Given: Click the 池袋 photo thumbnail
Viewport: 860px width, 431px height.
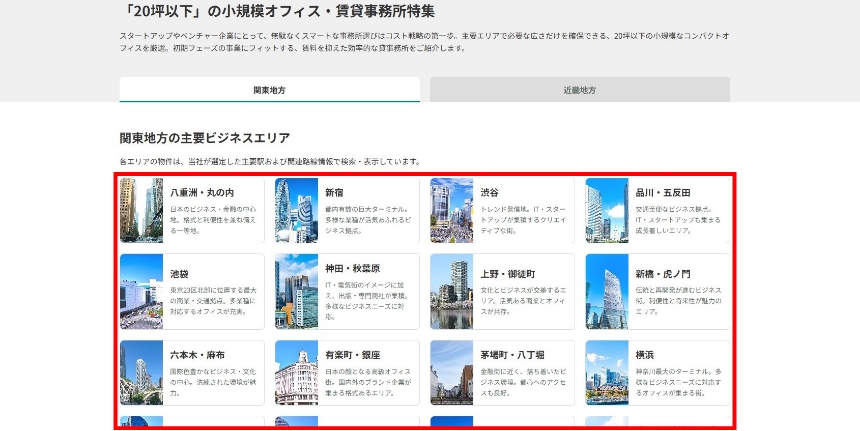Looking at the screenshot, I should point(141,291).
